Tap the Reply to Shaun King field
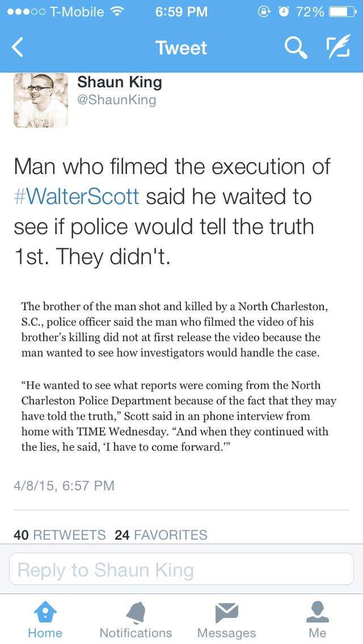The image size is (363, 644). tap(181, 569)
